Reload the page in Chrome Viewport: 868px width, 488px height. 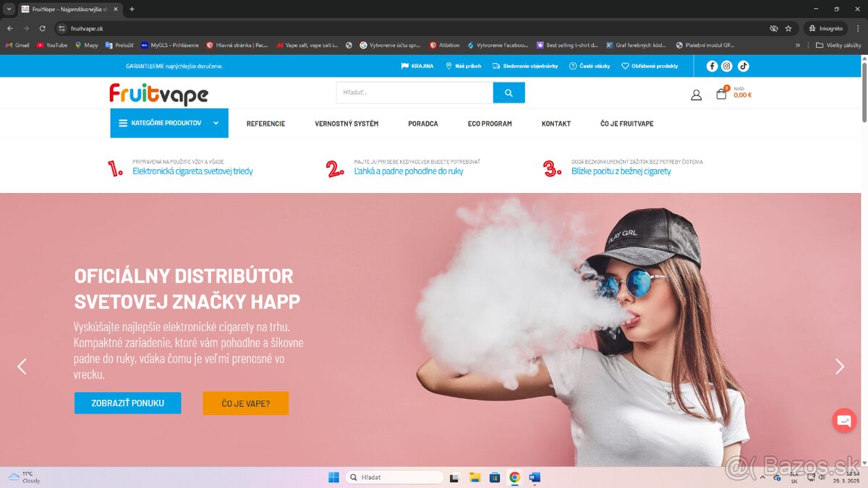click(x=43, y=28)
